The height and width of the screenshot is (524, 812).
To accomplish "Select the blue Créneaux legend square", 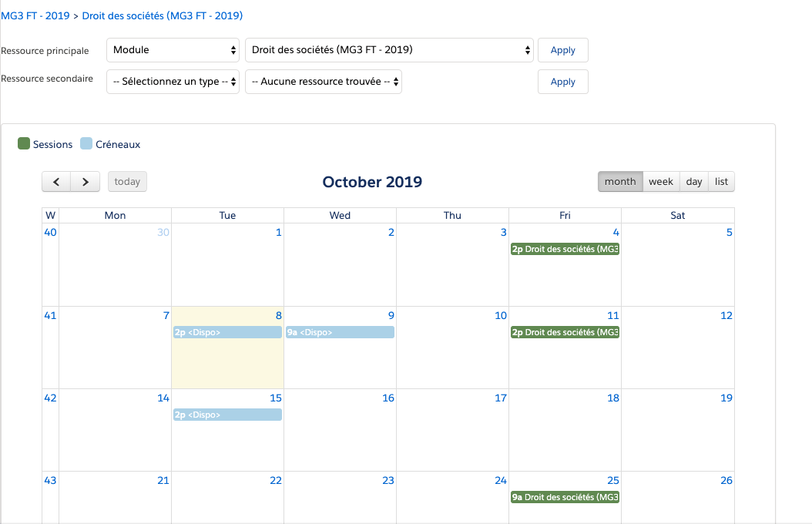I will [85, 143].
